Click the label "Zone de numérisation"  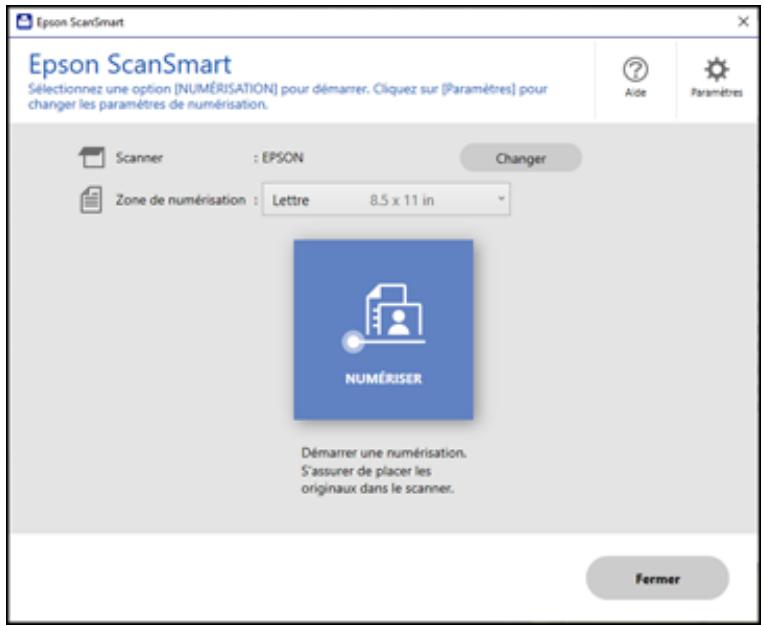[x=181, y=200]
